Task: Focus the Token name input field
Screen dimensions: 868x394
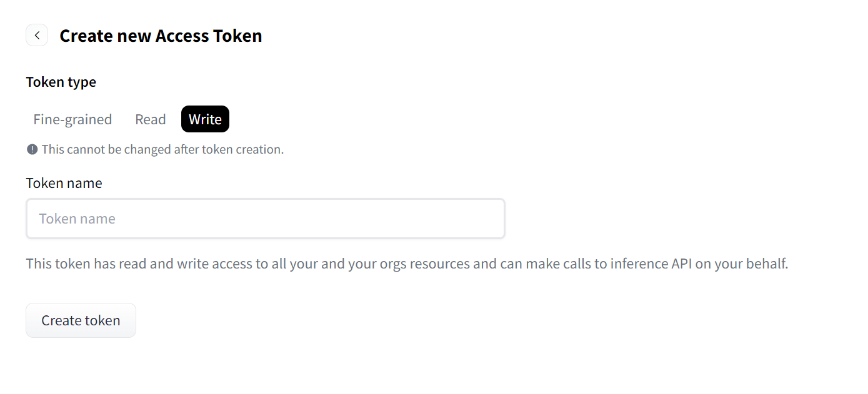Action: point(265,219)
